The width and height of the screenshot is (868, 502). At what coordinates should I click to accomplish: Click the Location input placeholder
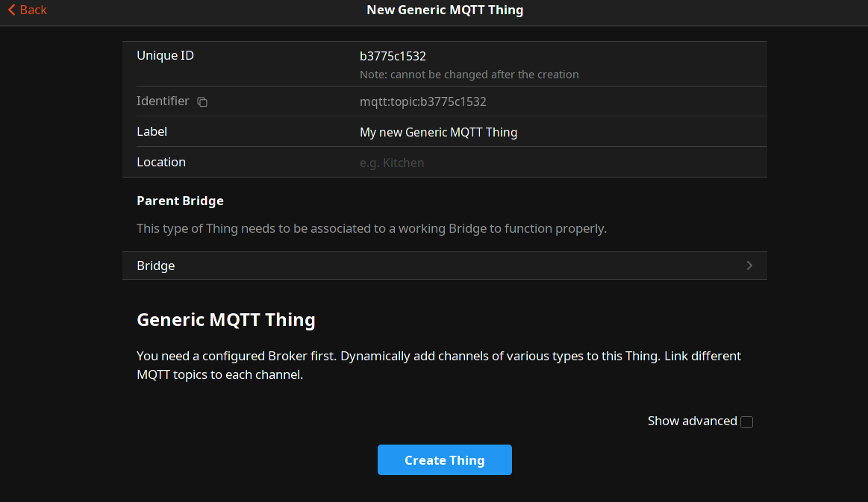392,163
